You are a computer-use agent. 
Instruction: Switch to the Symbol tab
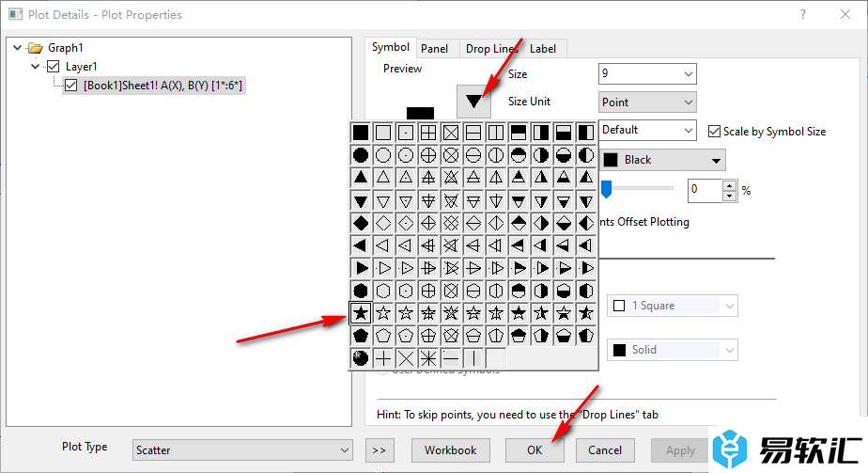pos(390,48)
